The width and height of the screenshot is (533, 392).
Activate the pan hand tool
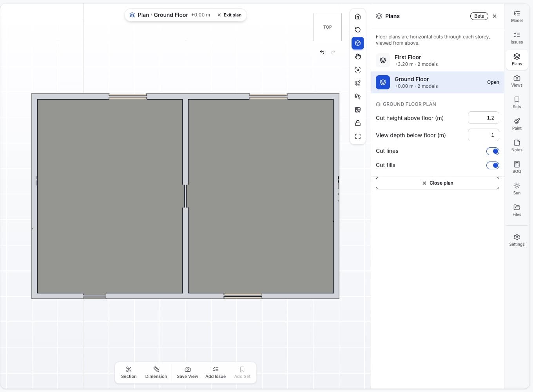click(358, 56)
